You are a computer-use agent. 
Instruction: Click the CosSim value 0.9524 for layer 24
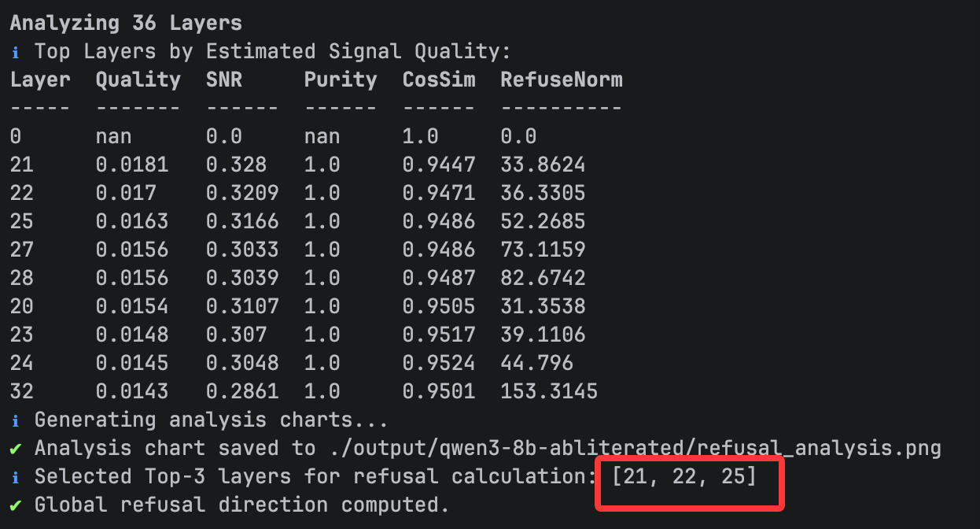tap(438, 363)
